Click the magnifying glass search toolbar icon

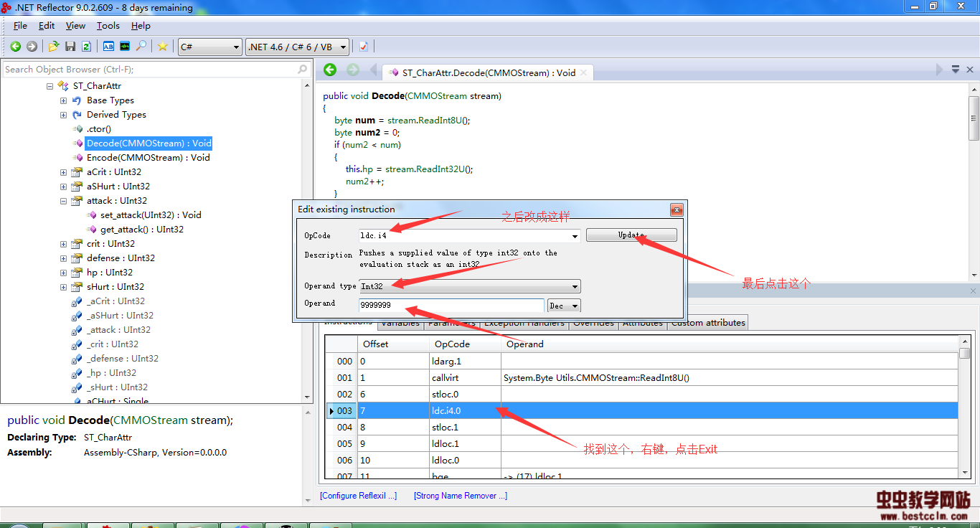pos(141,47)
